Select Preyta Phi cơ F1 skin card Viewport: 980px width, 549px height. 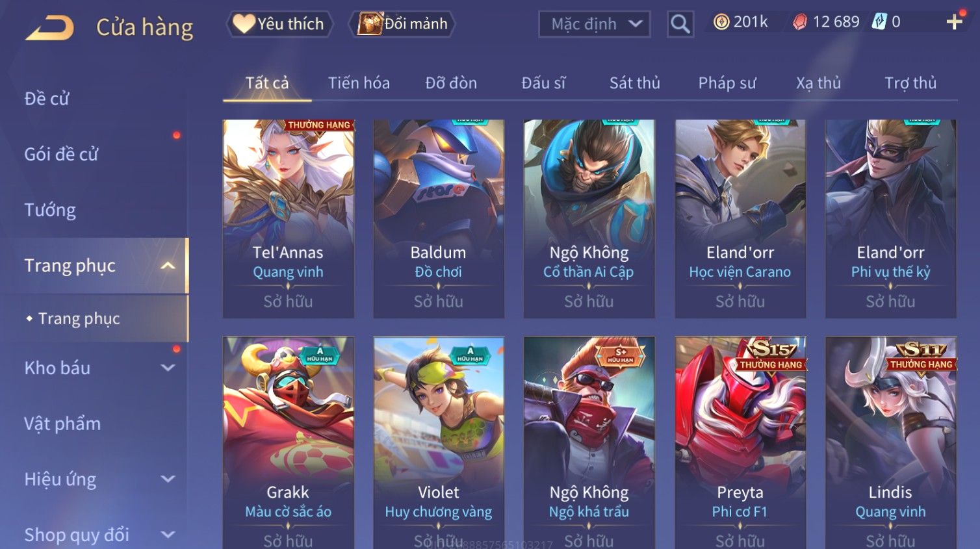tap(740, 442)
